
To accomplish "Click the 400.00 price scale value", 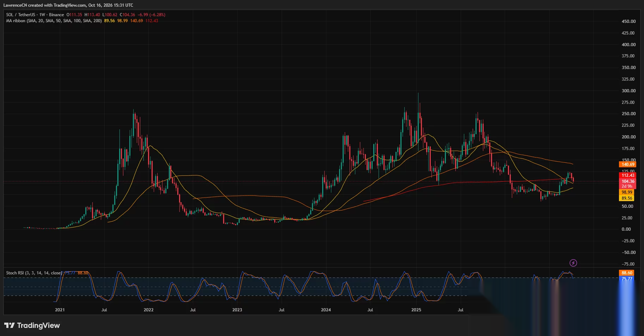I will pos(628,45).
